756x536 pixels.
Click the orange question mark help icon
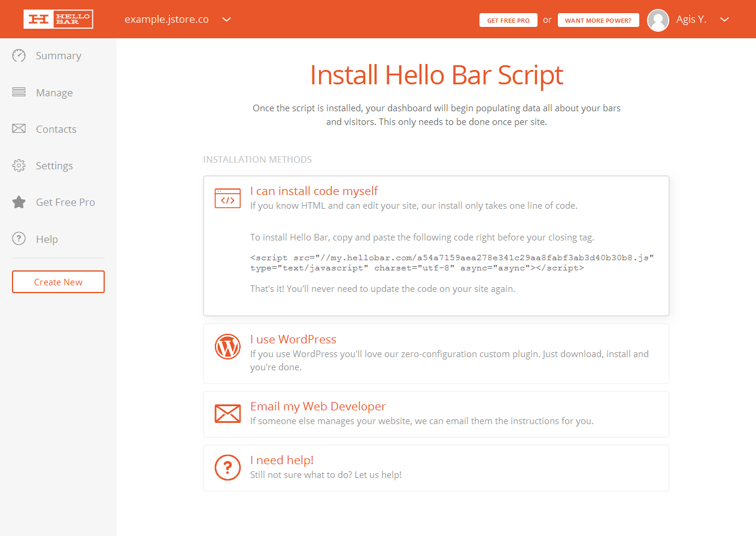pos(227,467)
